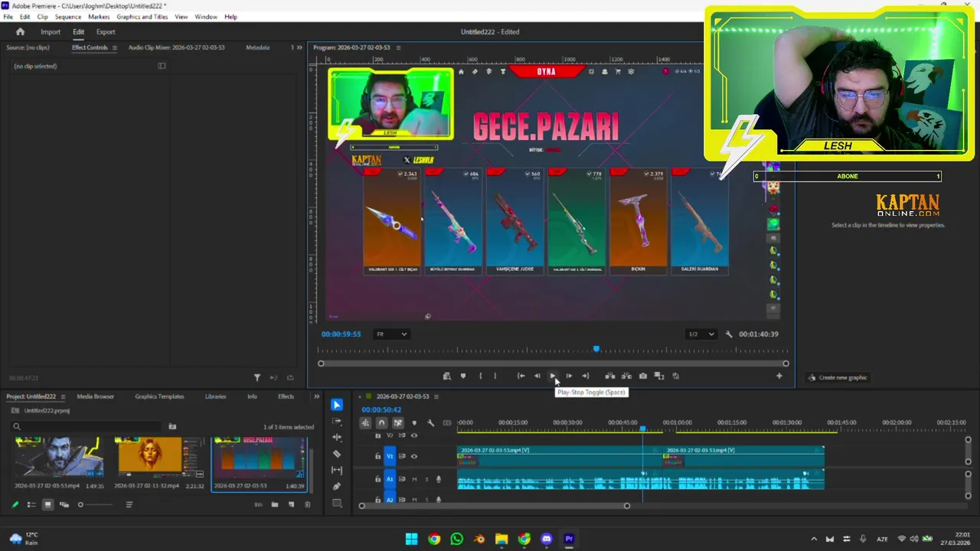
Task: Click the Play-Stop Toggle button
Action: (x=553, y=376)
